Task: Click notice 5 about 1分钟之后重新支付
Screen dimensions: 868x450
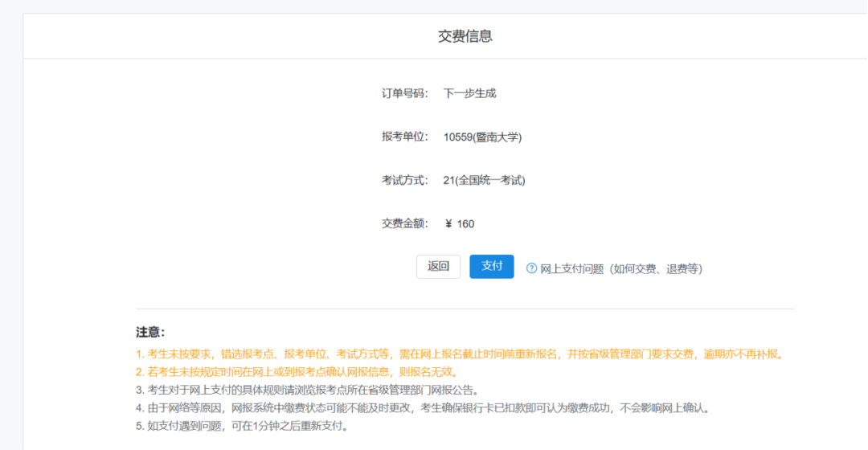Action: click(x=242, y=426)
